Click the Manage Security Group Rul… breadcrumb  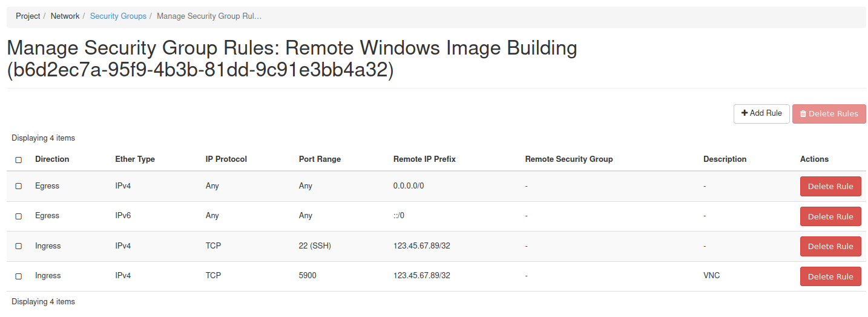pos(209,16)
